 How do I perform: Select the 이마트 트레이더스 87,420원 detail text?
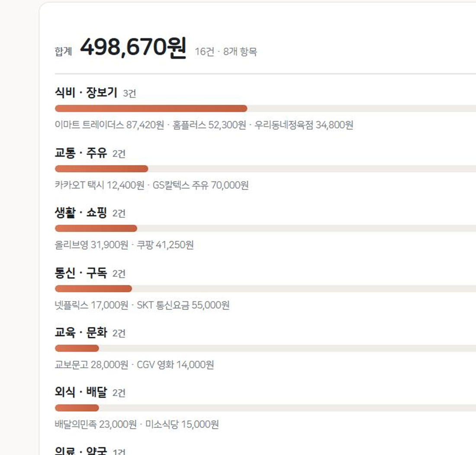(x=109, y=125)
